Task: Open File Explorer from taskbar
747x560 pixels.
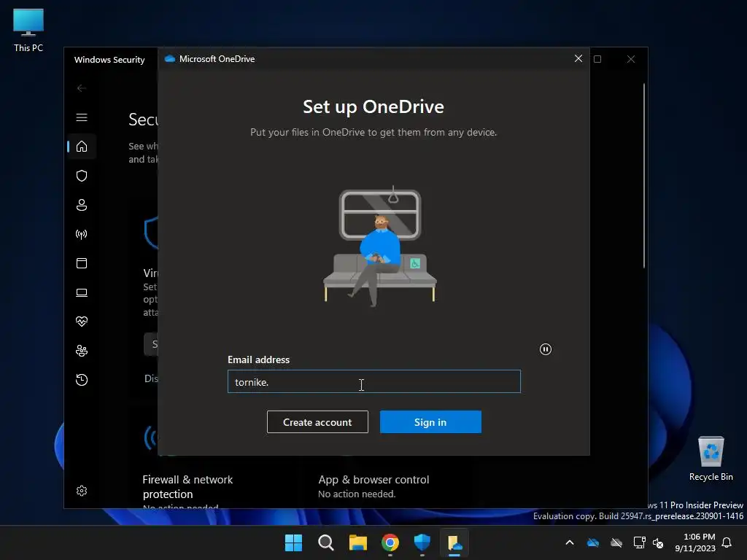Action: [357, 542]
